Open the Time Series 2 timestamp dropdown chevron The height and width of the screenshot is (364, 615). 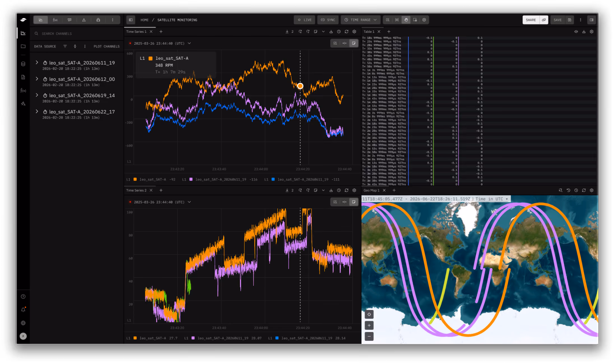[x=189, y=202]
